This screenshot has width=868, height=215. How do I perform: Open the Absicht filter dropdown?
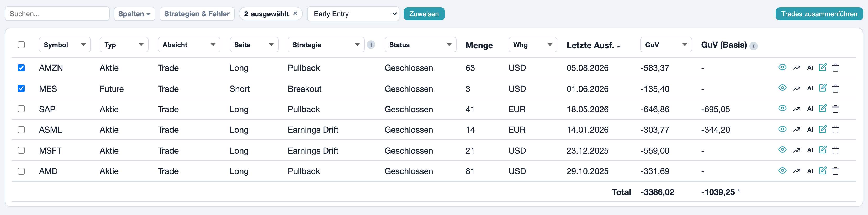[x=189, y=45]
